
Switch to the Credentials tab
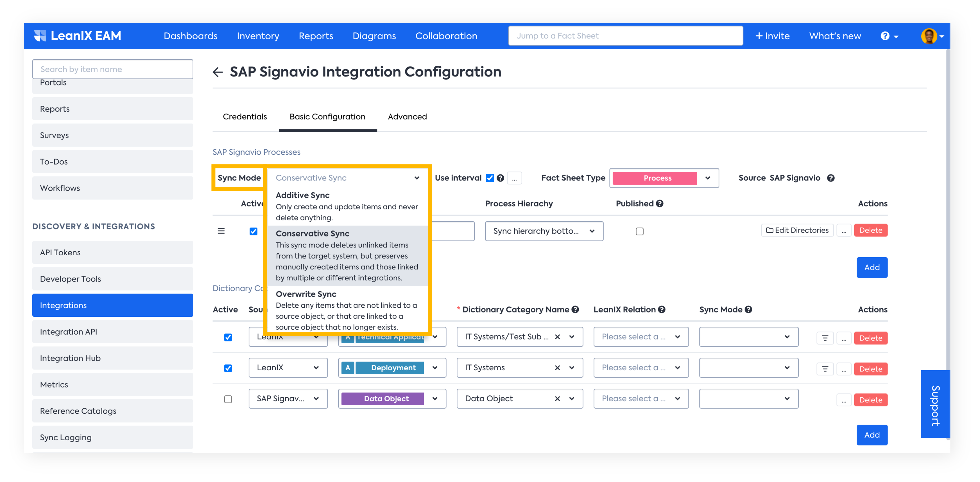click(245, 116)
